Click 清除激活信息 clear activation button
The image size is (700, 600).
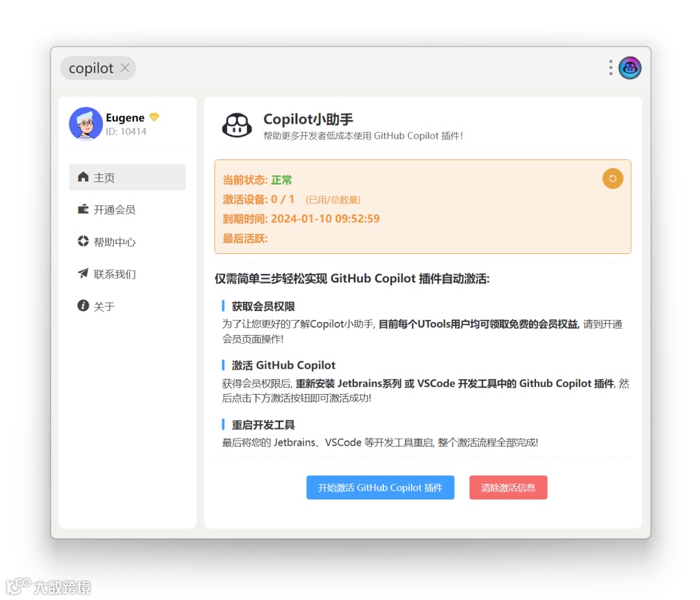pos(508,487)
